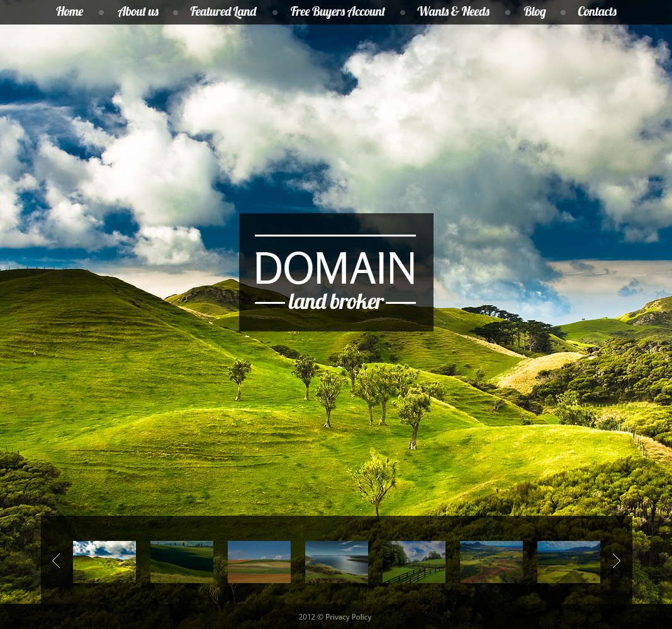
Task: Pick the thumbnail with the wooden fence
Action: coord(414,562)
